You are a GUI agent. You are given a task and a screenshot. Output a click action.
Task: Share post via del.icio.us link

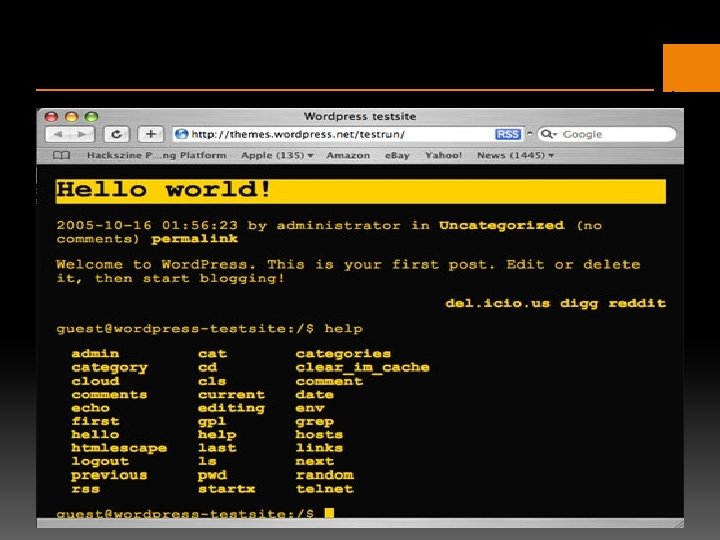tap(498, 304)
